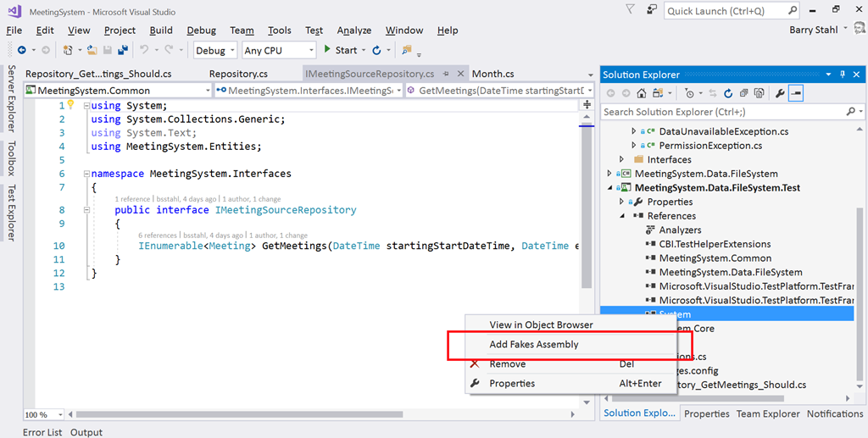Screen dimensions: 868x438
Task: Open the Server Explorer side panel
Action: point(12,98)
